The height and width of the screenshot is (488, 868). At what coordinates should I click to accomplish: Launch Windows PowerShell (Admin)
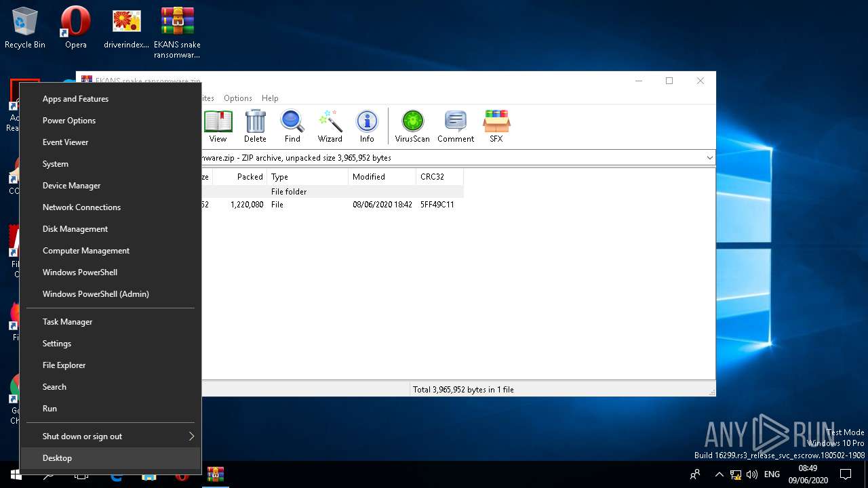tap(111, 294)
